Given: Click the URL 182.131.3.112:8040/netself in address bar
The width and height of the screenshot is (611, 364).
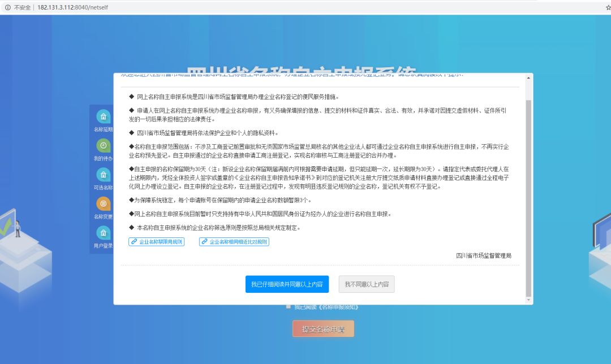Looking at the screenshot, I should click(x=73, y=7).
